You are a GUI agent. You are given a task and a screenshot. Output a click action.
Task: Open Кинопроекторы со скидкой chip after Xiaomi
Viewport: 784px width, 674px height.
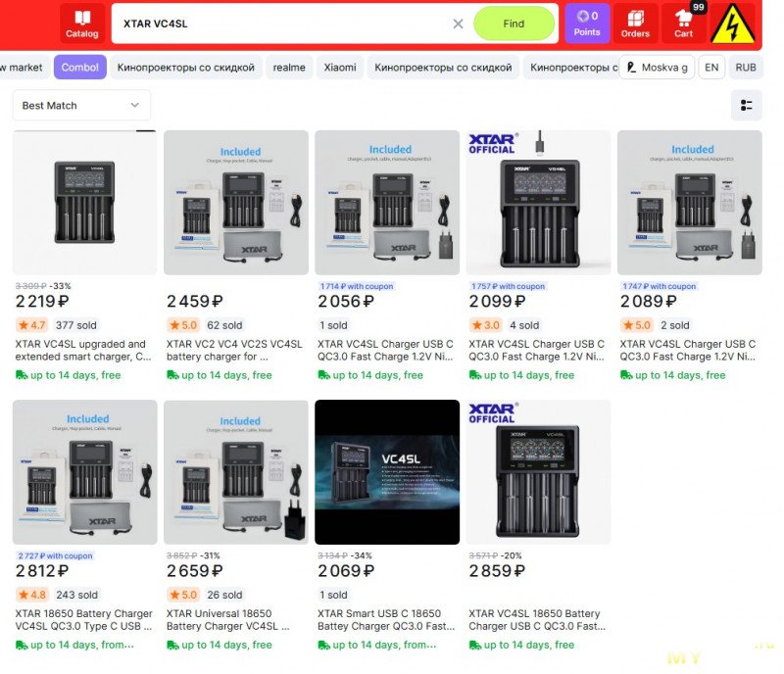click(443, 67)
